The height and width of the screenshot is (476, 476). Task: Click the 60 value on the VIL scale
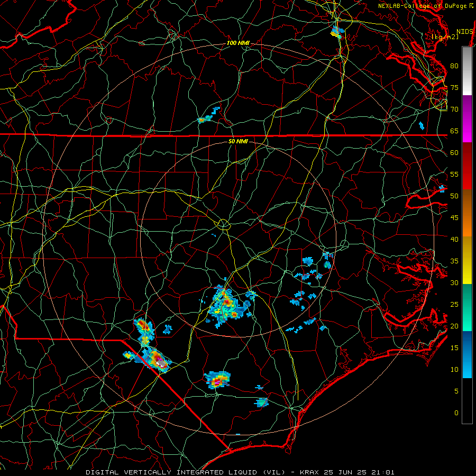(454, 153)
